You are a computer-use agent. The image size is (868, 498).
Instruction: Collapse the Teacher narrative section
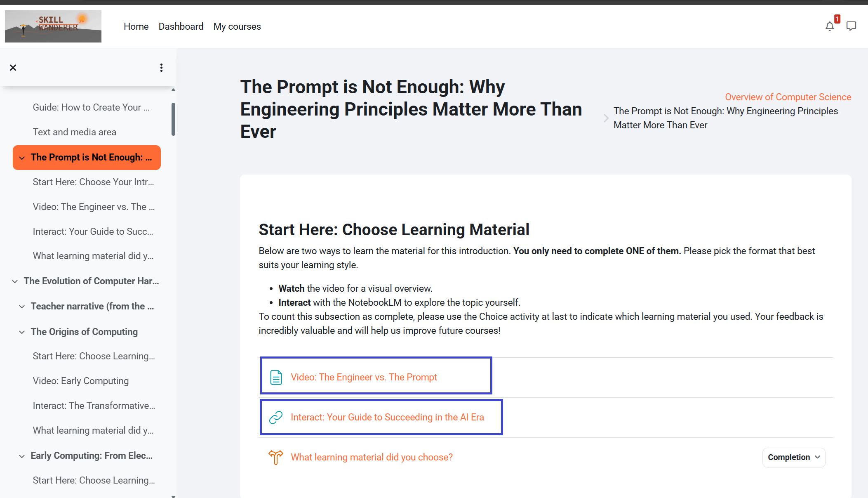(x=22, y=307)
